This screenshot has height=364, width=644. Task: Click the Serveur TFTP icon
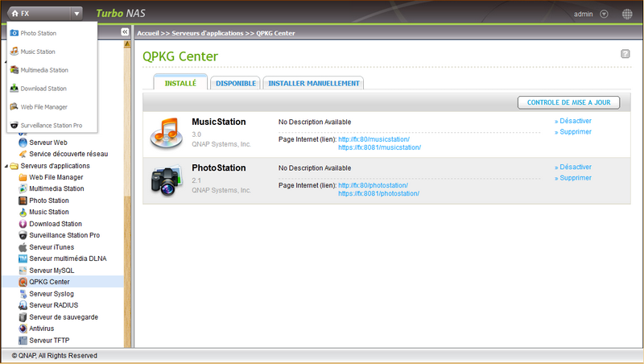pos(23,340)
